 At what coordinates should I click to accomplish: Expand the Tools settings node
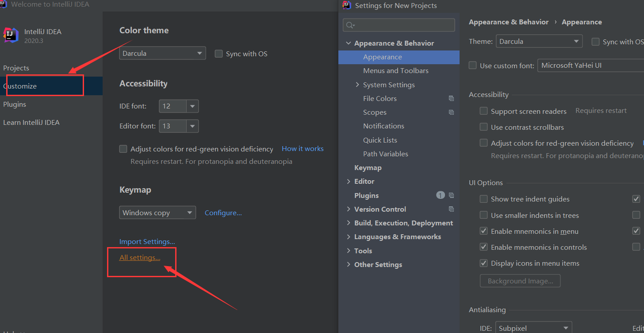349,251
